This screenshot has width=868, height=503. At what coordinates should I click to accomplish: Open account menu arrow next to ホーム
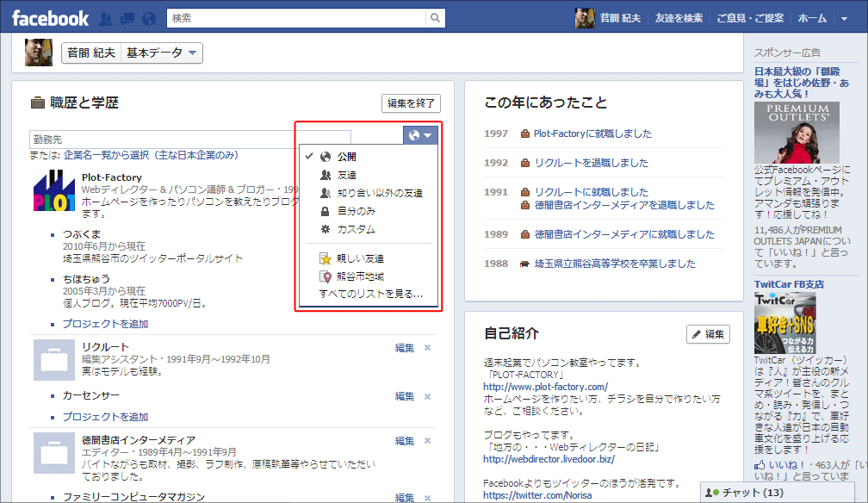(x=844, y=19)
